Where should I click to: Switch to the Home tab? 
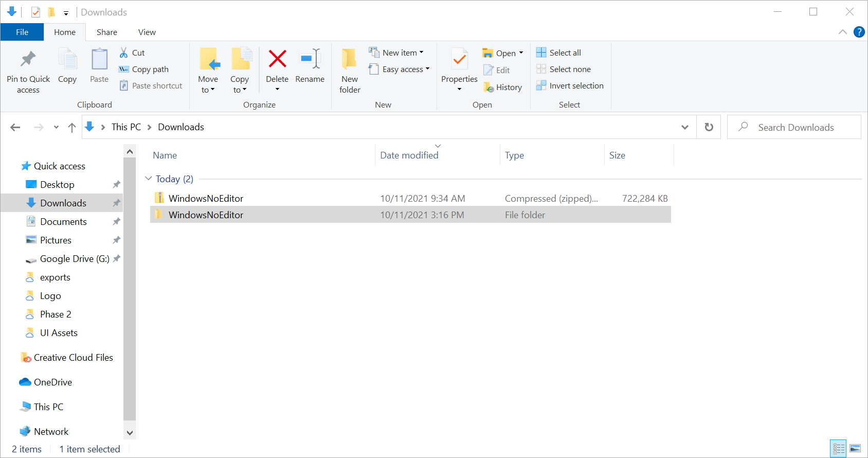[65, 32]
